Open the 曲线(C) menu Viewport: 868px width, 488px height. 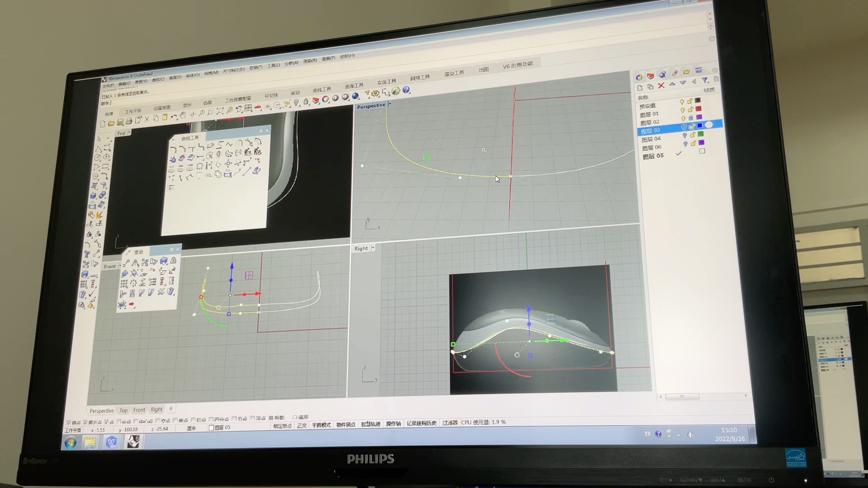pos(158,80)
